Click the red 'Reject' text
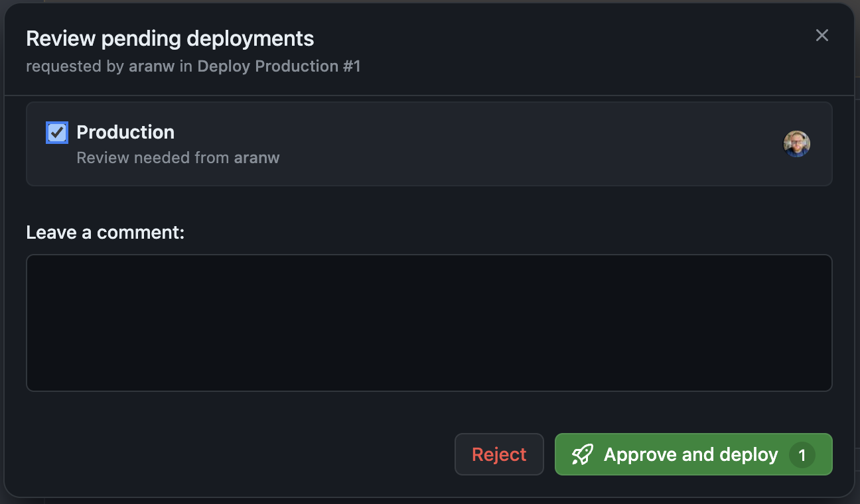This screenshot has height=504, width=860. coord(499,455)
